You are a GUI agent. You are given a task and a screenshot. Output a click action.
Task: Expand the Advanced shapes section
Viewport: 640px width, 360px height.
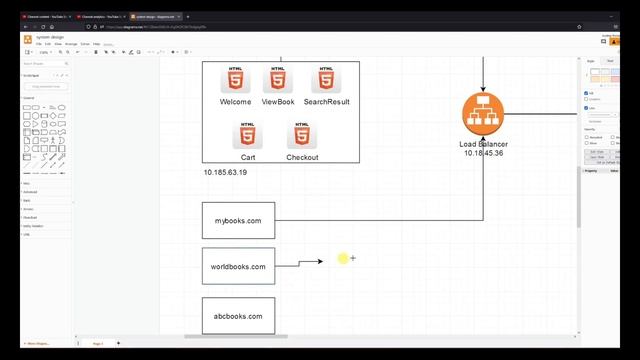(x=30, y=192)
